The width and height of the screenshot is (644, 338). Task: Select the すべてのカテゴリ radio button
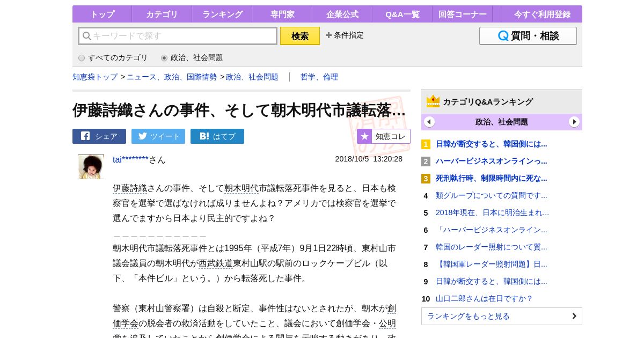pos(82,58)
